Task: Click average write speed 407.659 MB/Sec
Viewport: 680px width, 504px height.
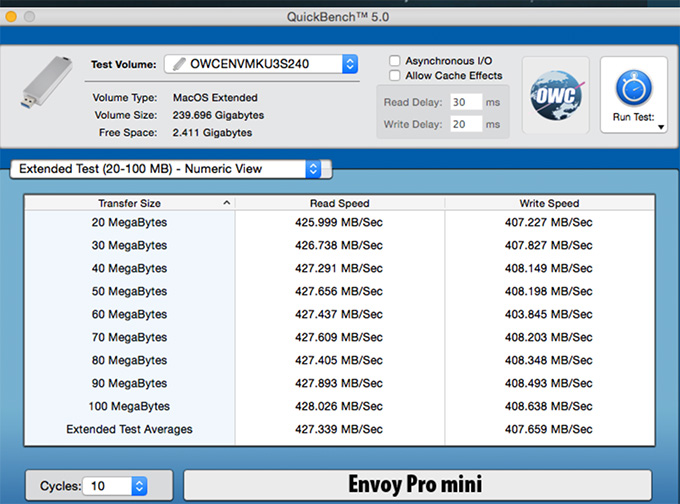Action: (549, 429)
